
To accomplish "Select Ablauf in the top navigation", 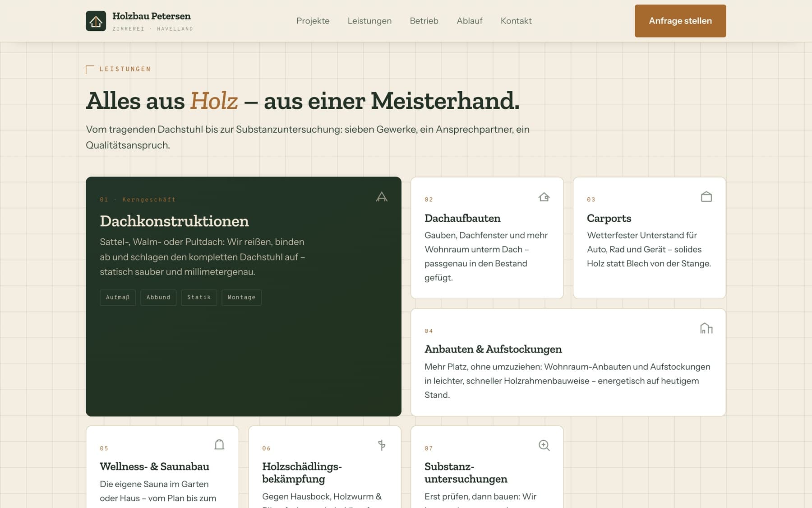I will [x=470, y=21].
